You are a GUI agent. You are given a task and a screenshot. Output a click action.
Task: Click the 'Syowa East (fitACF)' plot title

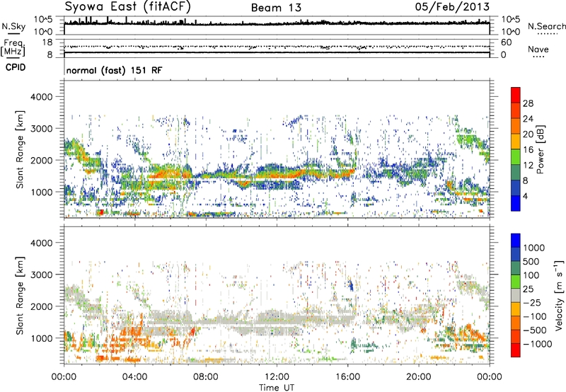click(x=127, y=6)
